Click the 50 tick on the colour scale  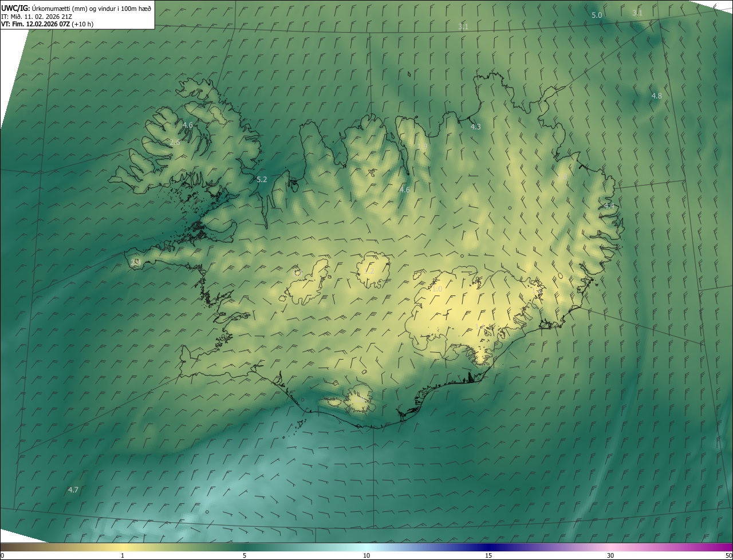click(x=729, y=555)
